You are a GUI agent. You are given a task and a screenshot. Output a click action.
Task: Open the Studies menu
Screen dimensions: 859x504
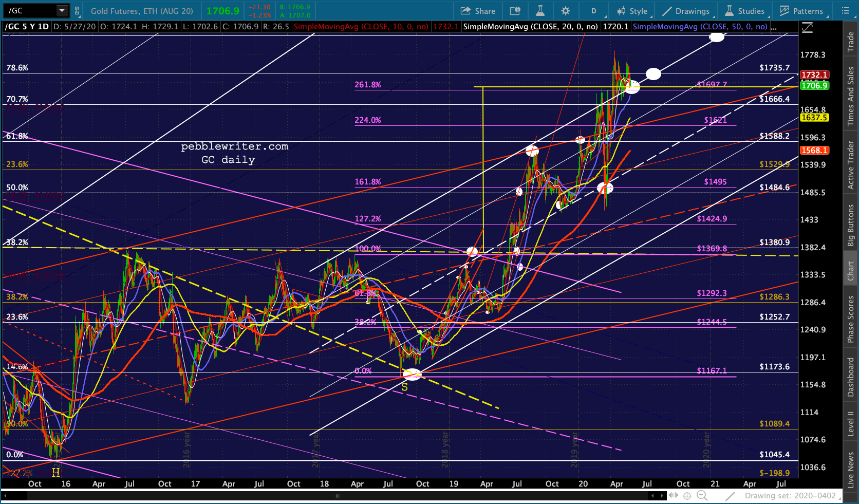click(744, 11)
